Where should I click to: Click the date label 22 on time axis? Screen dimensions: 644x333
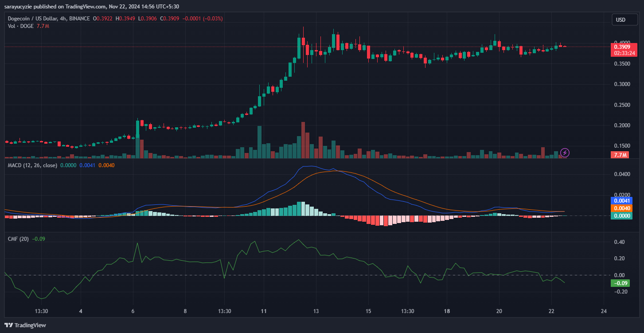[551, 311]
